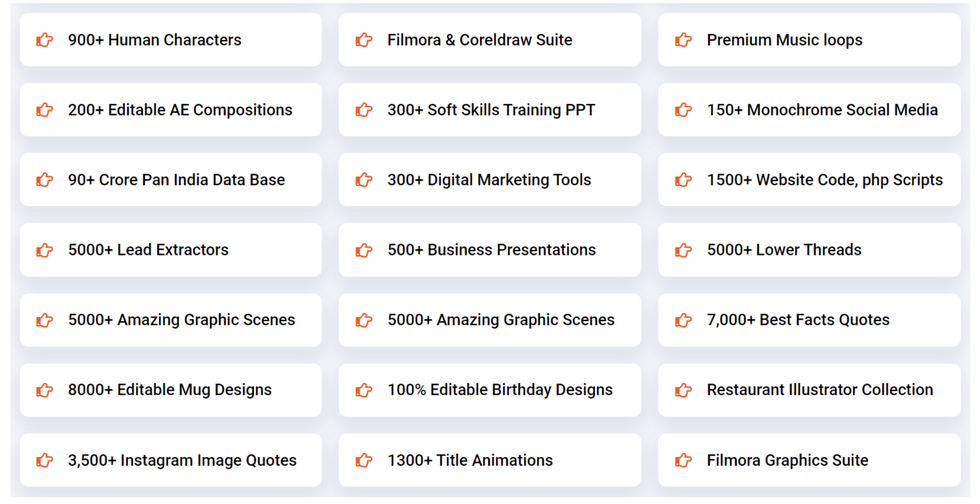980x504 pixels.
Task: Click the hand icon beside 900+ Human Characters
Action: tap(44, 40)
